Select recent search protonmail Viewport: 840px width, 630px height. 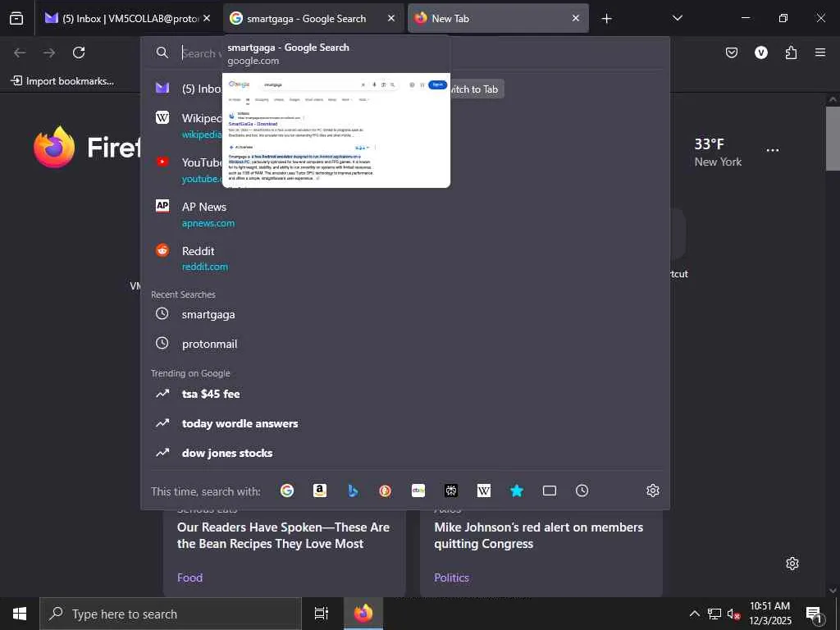pyautogui.click(x=405, y=344)
